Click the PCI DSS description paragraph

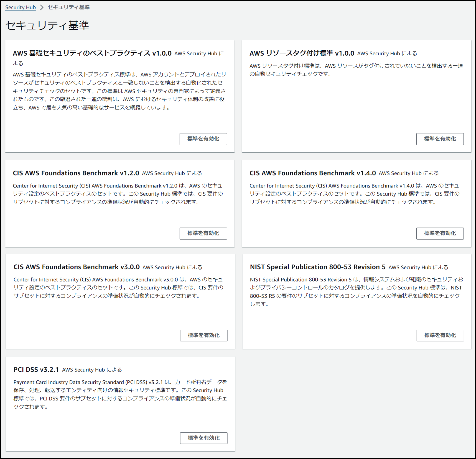[120, 394]
